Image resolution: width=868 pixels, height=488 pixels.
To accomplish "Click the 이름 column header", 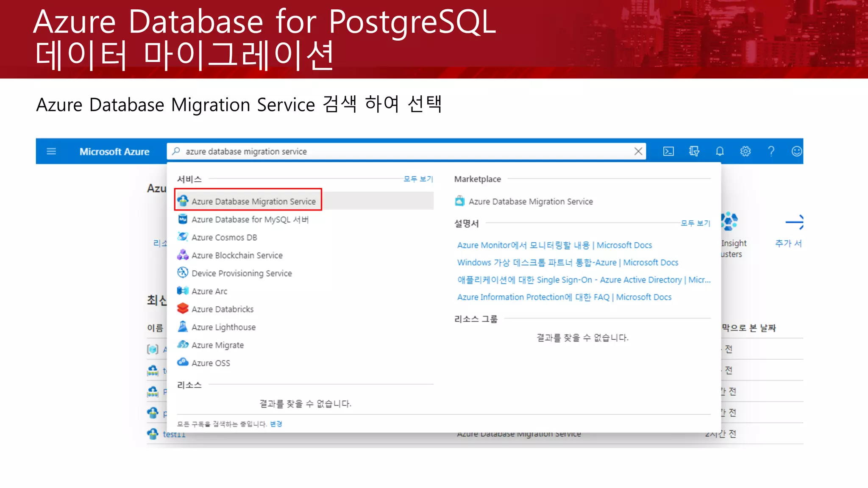I will pos(155,328).
